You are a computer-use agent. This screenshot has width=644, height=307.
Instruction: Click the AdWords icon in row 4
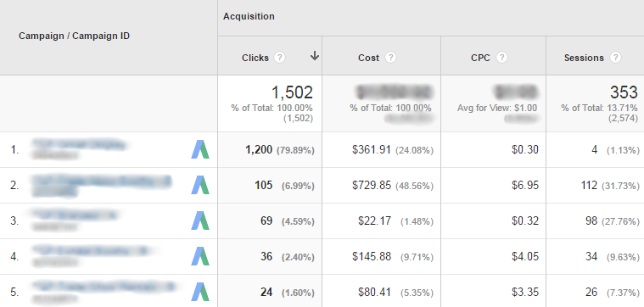coord(200,256)
